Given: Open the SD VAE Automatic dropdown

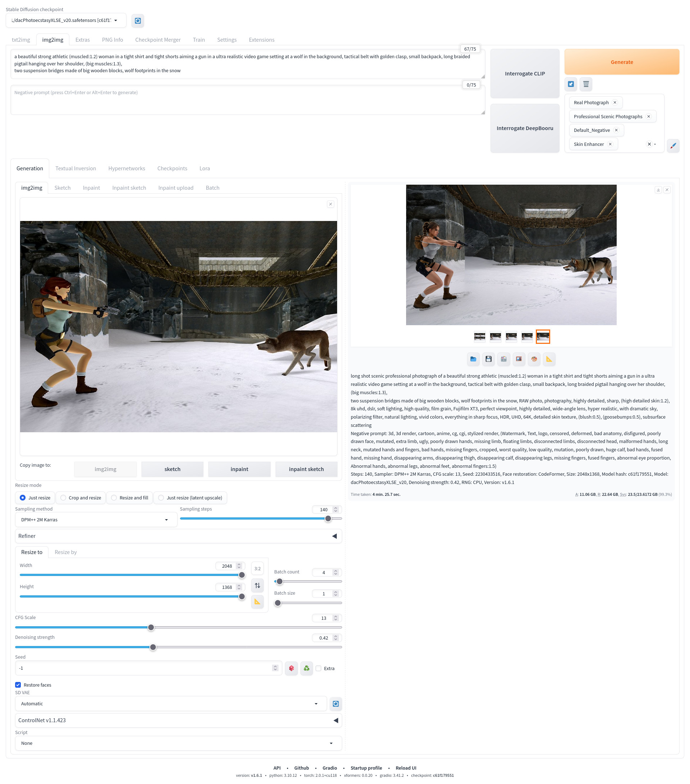Looking at the screenshot, I should tap(171, 704).
